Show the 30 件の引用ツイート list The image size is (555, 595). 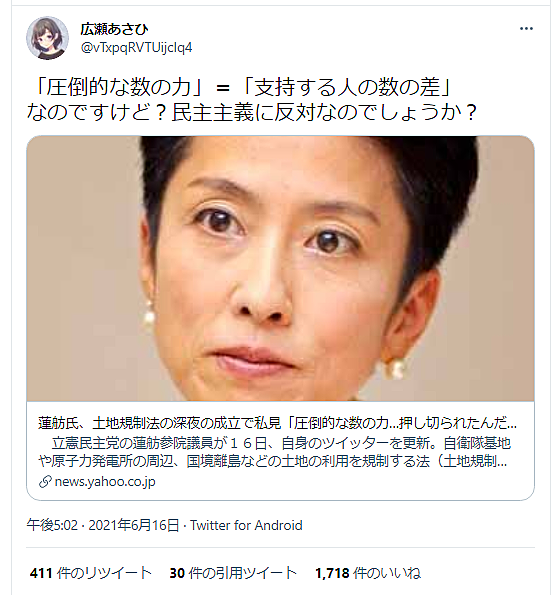click(233, 573)
